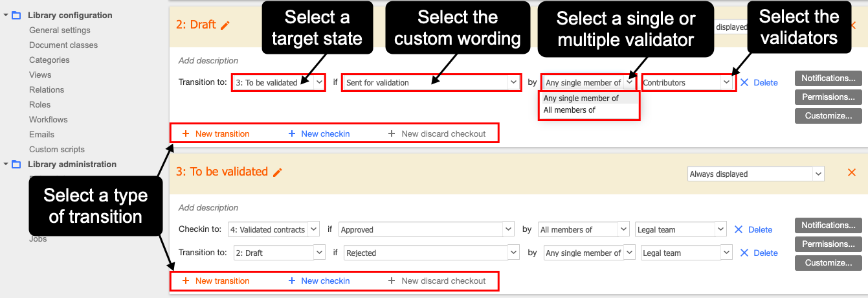This screenshot has width=868, height=298.
Task: Click Notifications button in the Draft state
Action: pos(828,78)
